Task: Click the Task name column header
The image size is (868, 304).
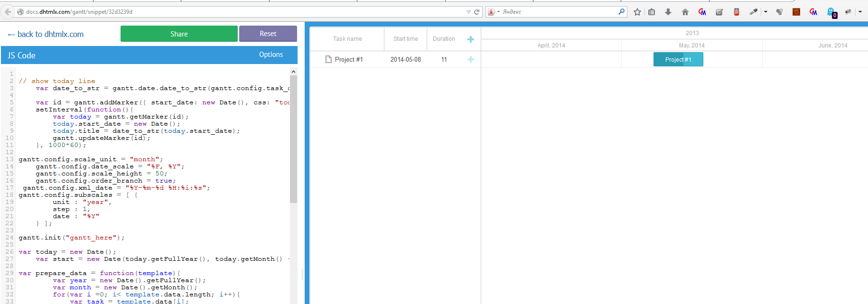Action: pyautogui.click(x=347, y=39)
